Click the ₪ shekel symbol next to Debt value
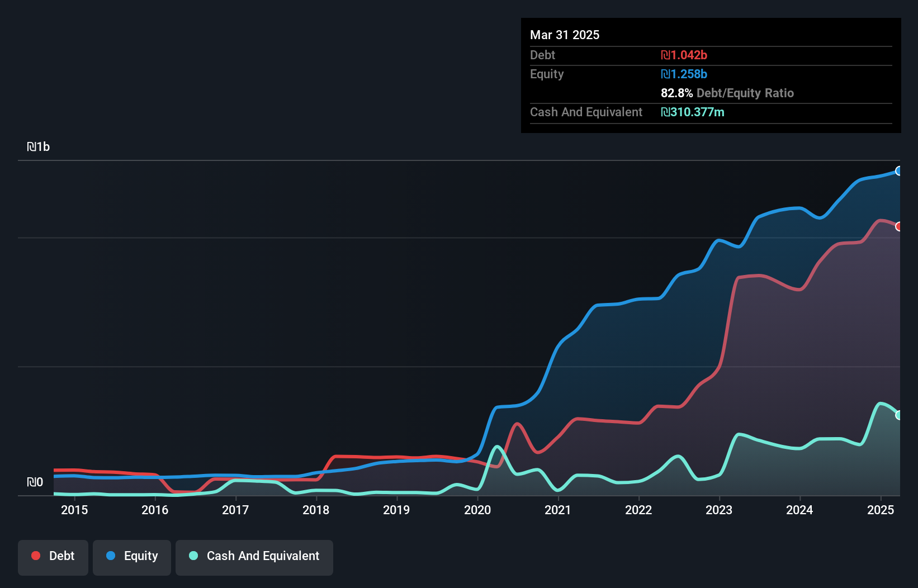Image resolution: width=918 pixels, height=588 pixels. [x=665, y=55]
